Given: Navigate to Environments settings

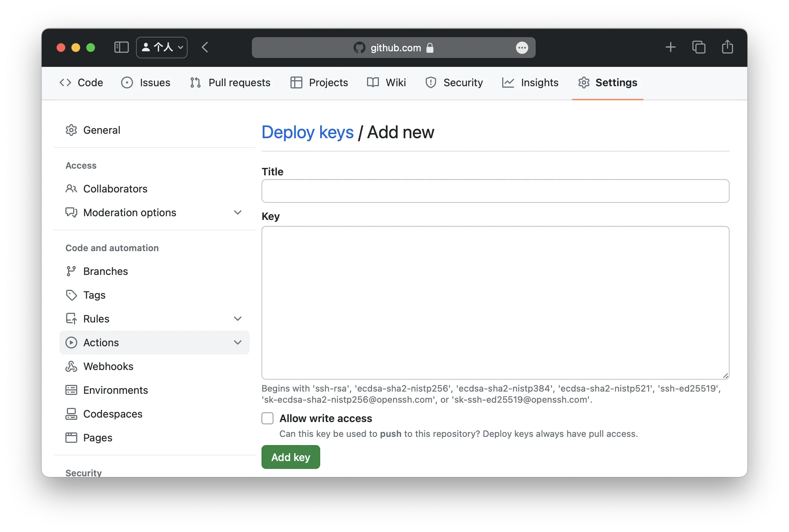Looking at the screenshot, I should pyautogui.click(x=115, y=389).
